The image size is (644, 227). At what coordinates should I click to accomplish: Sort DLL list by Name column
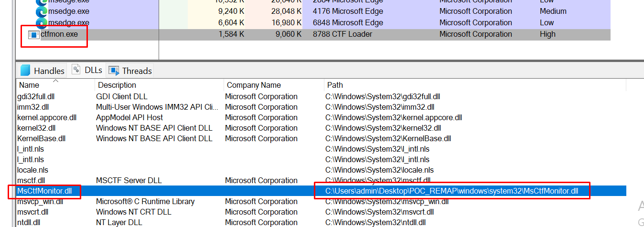29,85
